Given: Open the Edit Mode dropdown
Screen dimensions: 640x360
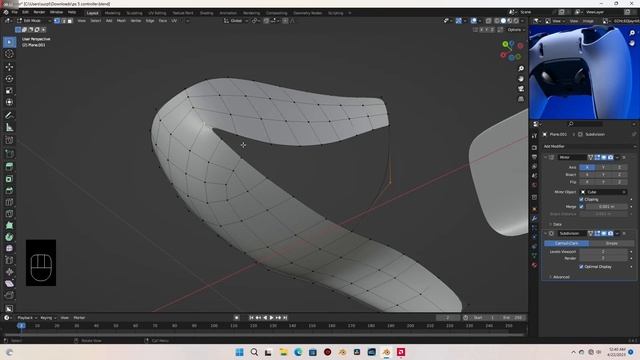Looking at the screenshot, I should (33, 21).
